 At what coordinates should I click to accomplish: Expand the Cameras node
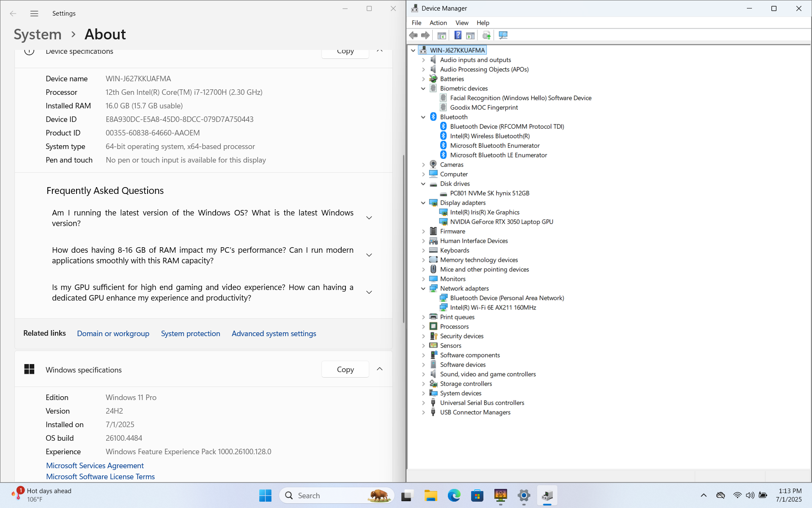tap(423, 165)
